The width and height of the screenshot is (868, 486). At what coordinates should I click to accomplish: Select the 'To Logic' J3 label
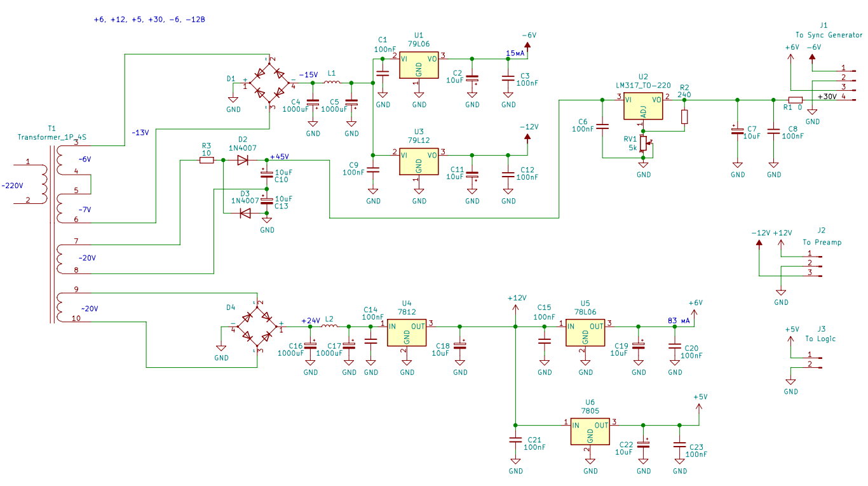pyautogui.click(x=820, y=339)
